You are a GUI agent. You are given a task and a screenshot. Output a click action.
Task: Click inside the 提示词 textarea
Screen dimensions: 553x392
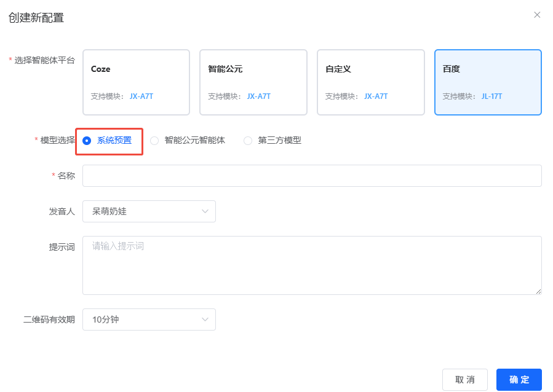click(x=312, y=265)
